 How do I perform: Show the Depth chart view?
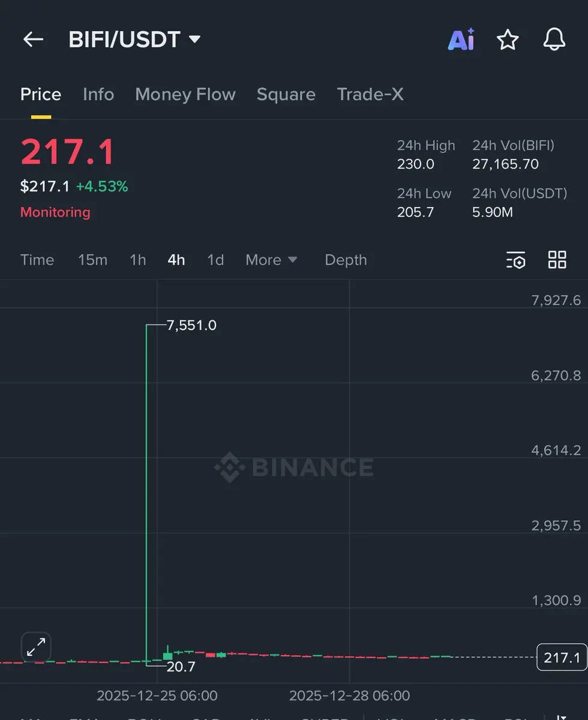pos(346,260)
